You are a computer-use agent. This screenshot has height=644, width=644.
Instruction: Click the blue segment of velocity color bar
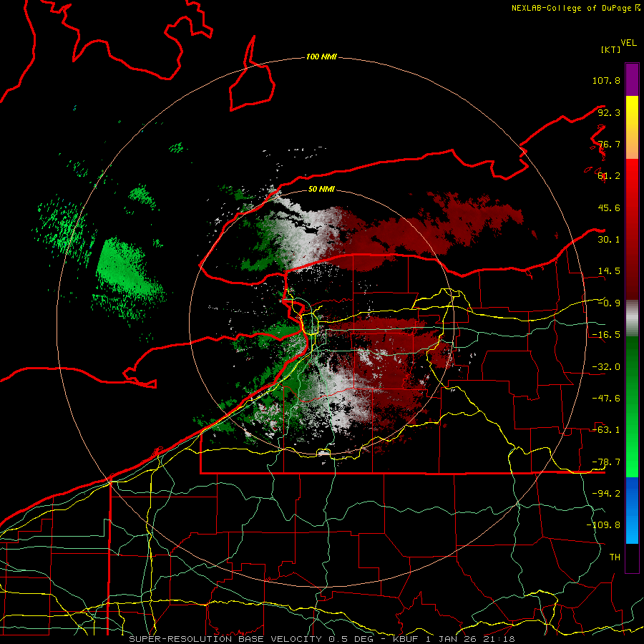point(632,510)
